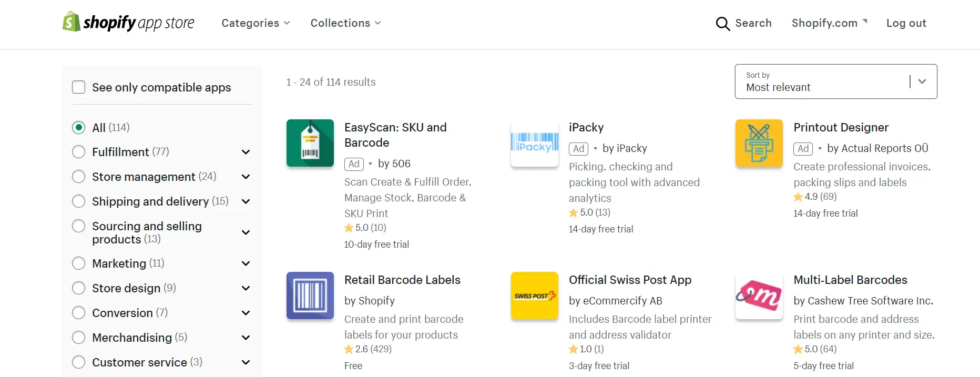Image resolution: width=980 pixels, height=377 pixels.
Task: Click the star rating of EasyScan
Action: coord(365,228)
